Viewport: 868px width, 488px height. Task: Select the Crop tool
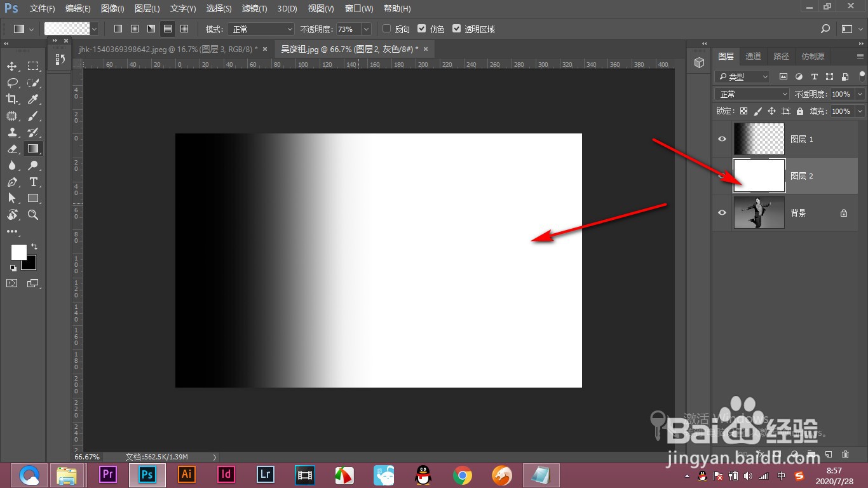(x=12, y=99)
